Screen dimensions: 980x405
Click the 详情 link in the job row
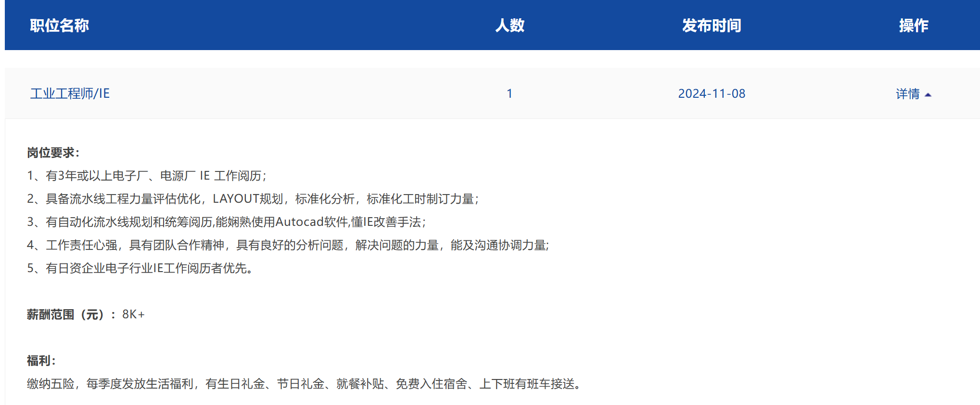pos(907,94)
